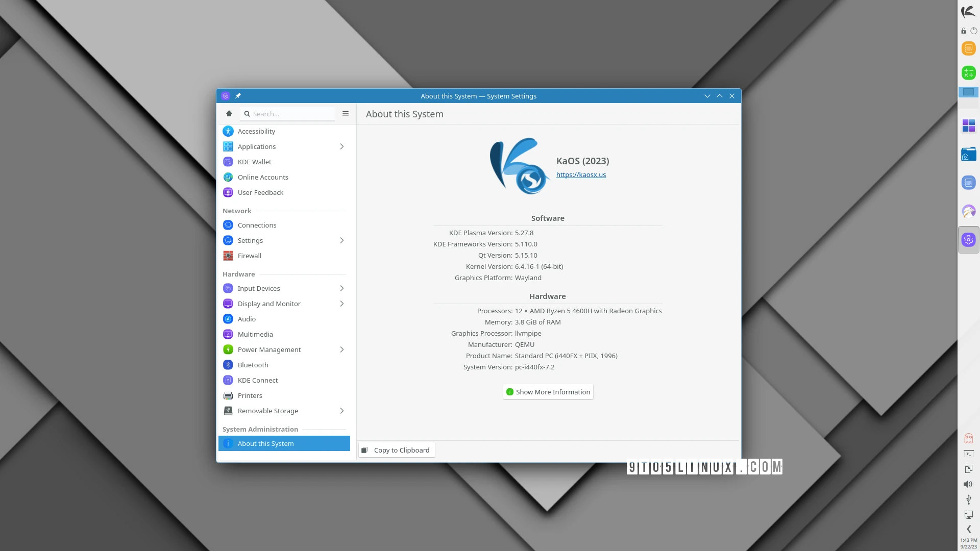This screenshot has height=551, width=980.
Task: Open the hamburger menu beside the search bar
Action: [x=346, y=113]
